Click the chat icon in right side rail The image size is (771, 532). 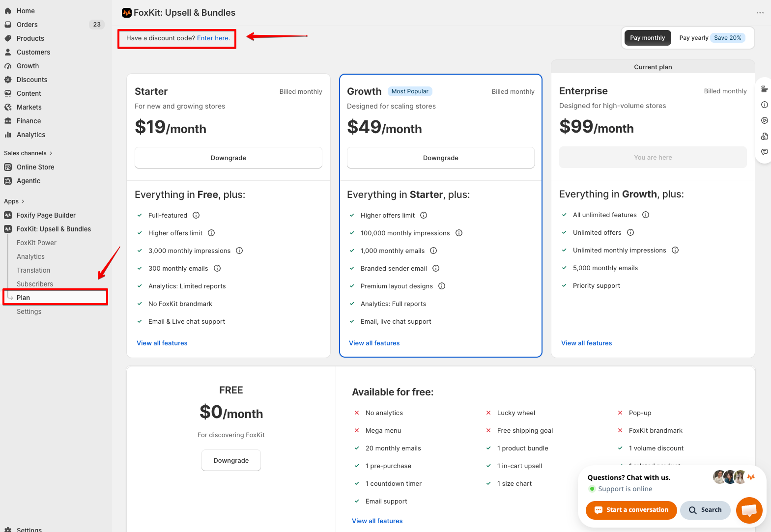click(x=765, y=152)
